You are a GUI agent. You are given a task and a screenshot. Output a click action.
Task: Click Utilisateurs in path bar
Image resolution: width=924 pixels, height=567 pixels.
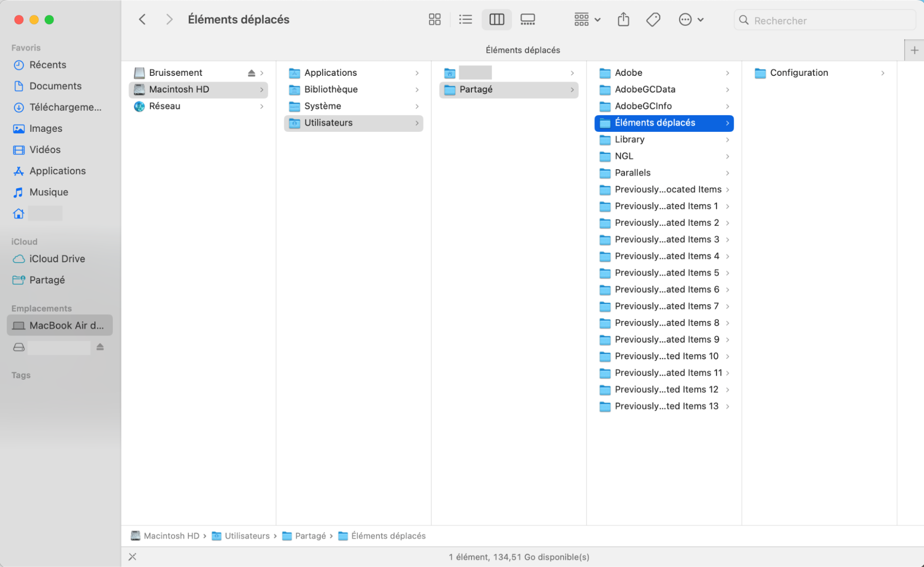pos(241,536)
